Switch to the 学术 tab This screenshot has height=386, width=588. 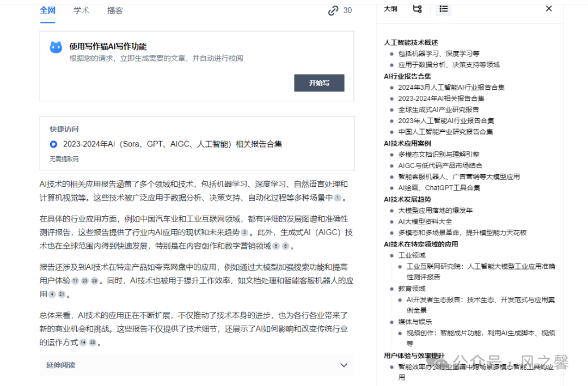coord(82,10)
